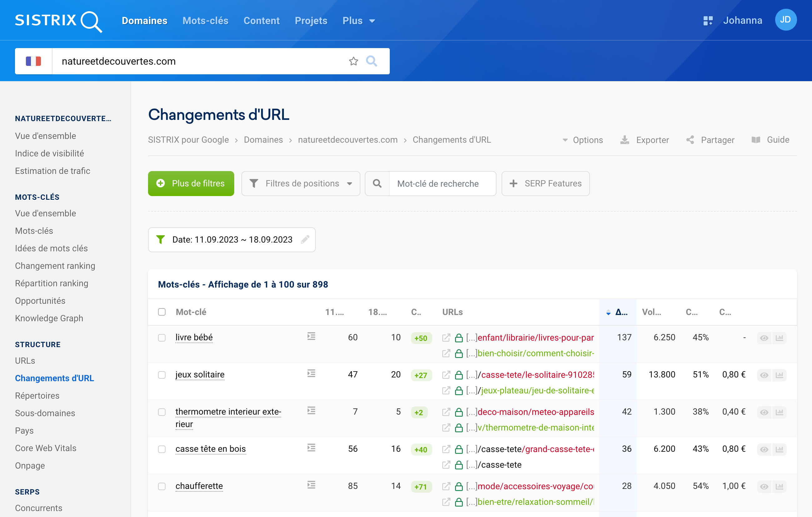Click the Partager link

tap(710, 140)
